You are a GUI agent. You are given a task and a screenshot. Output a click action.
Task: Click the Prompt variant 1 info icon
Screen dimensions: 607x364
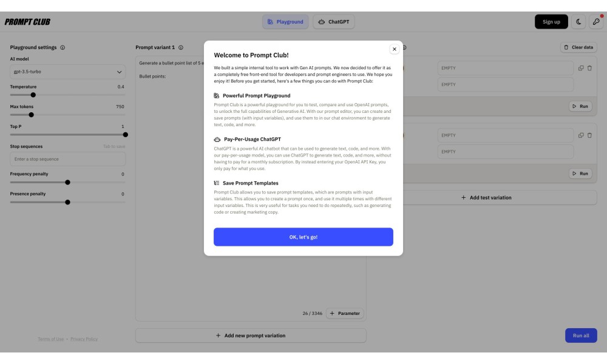(x=180, y=47)
